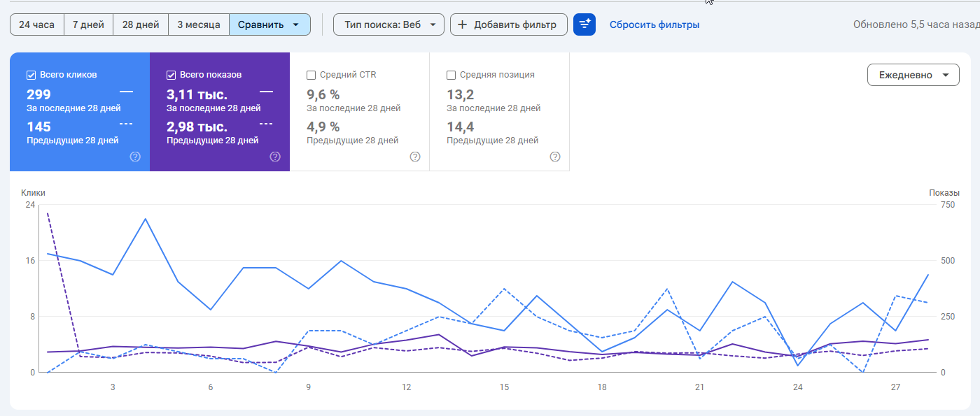Select the 28 дней range tab
The width and height of the screenshot is (980, 416).
(141, 24)
